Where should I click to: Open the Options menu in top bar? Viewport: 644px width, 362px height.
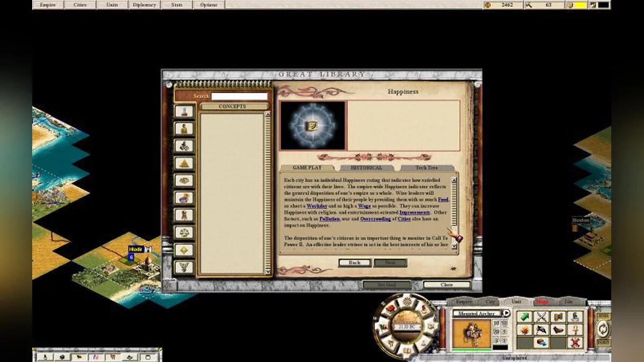[209, 5]
